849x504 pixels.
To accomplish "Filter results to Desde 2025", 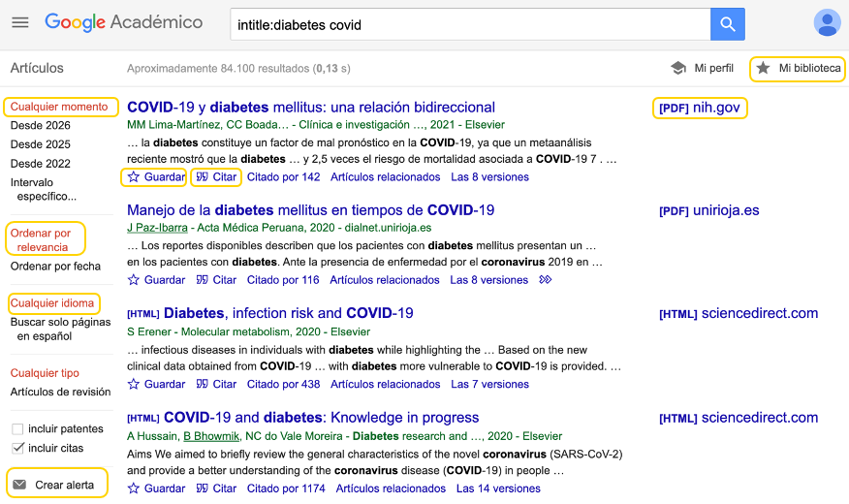I will pos(40,144).
